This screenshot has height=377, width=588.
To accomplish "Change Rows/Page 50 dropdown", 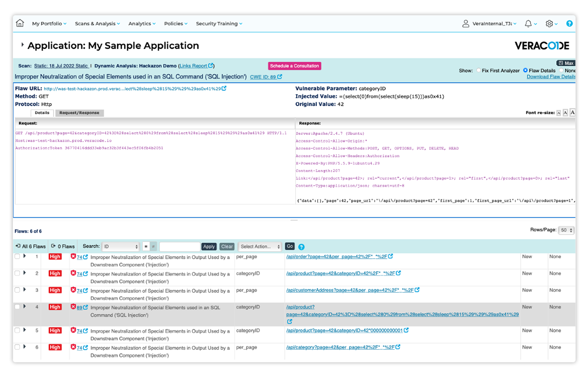I will point(566,230).
